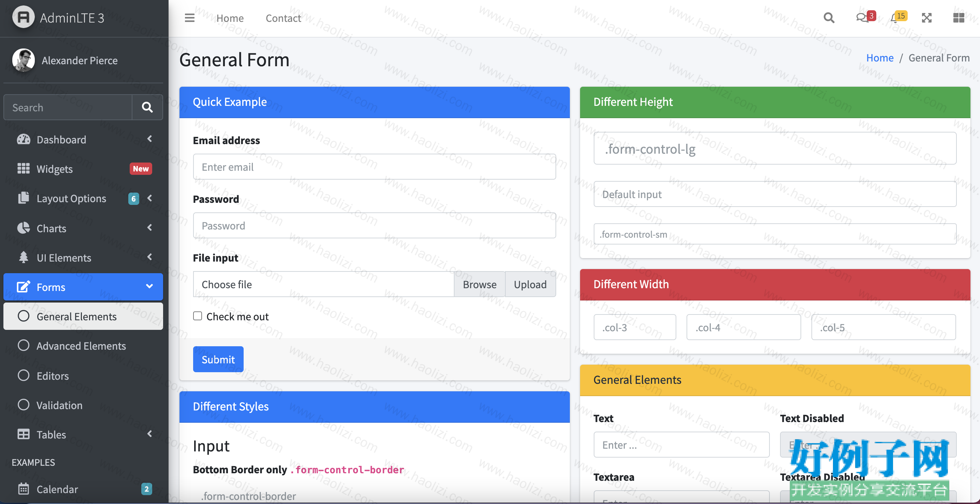Select Advanced Elements submenu item
This screenshot has height=504, width=980.
(x=83, y=346)
